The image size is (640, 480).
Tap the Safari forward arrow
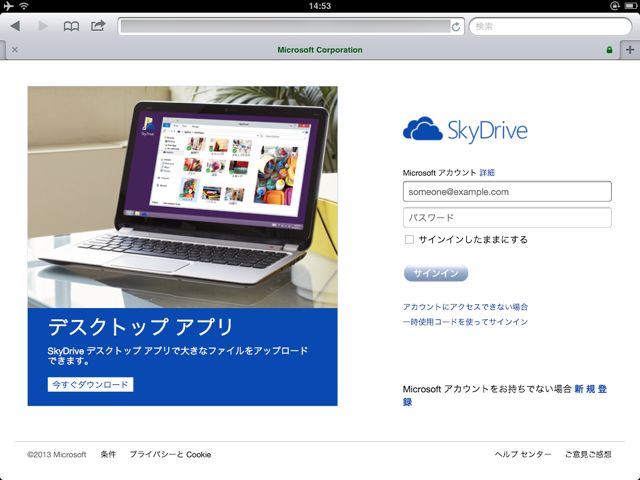[x=43, y=26]
